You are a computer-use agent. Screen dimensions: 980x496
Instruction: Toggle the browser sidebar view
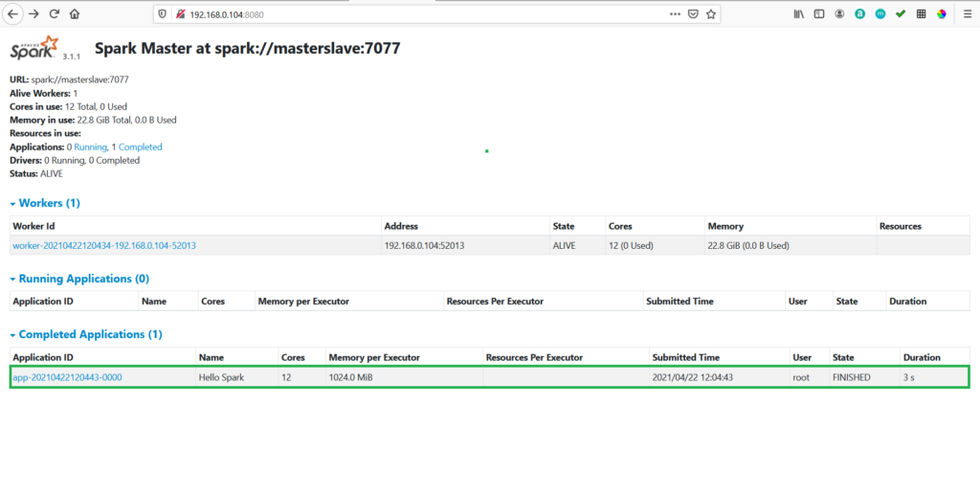point(819,14)
